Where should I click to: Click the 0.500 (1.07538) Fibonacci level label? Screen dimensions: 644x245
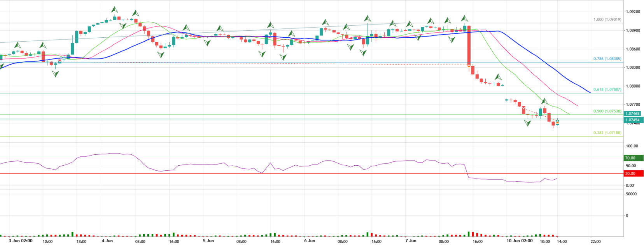pos(607,111)
